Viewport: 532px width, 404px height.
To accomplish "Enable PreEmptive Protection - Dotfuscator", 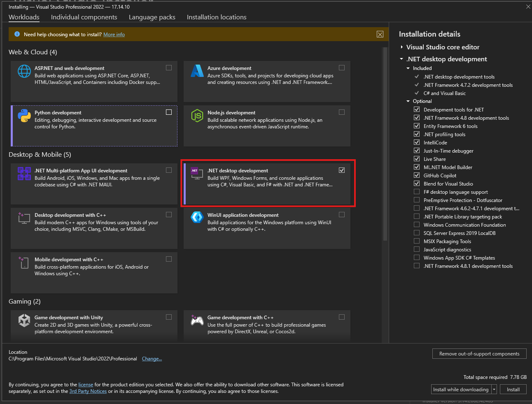I will pos(417,200).
